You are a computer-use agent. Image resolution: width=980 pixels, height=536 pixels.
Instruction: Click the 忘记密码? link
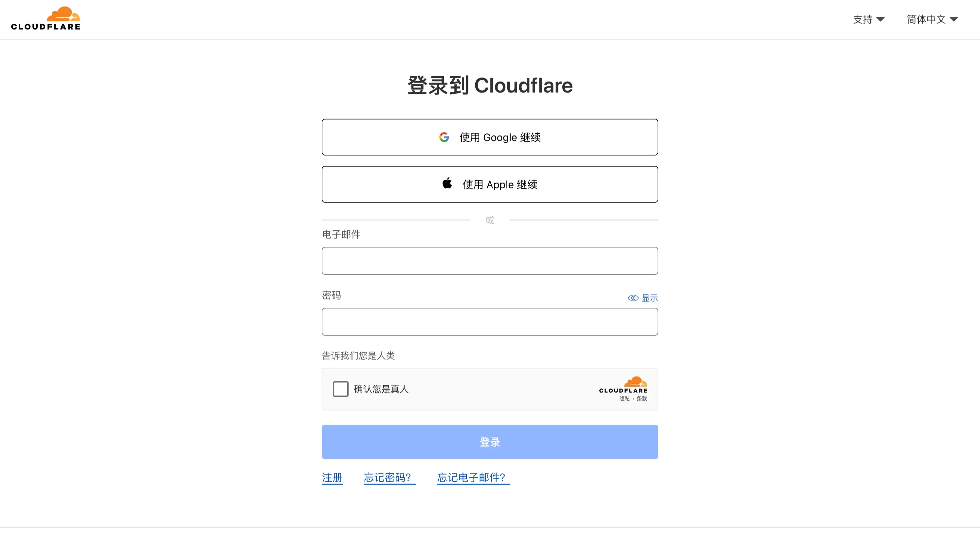(x=387, y=477)
